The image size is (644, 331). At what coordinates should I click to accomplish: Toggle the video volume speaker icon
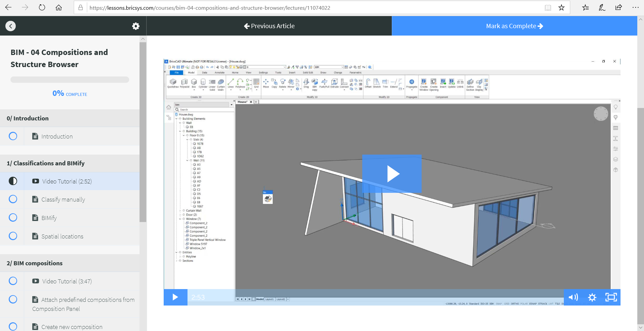coord(573,297)
